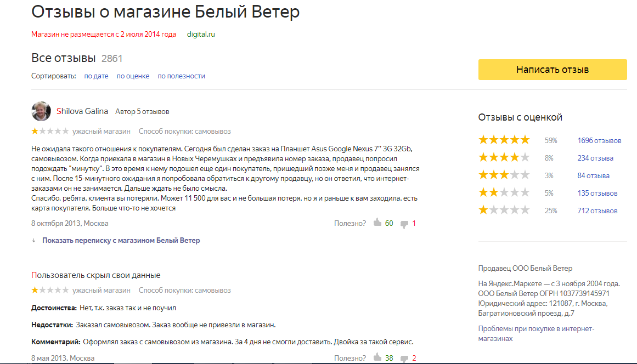
Task: Expand correspondence with Белый Ветер store
Action: click(x=121, y=240)
